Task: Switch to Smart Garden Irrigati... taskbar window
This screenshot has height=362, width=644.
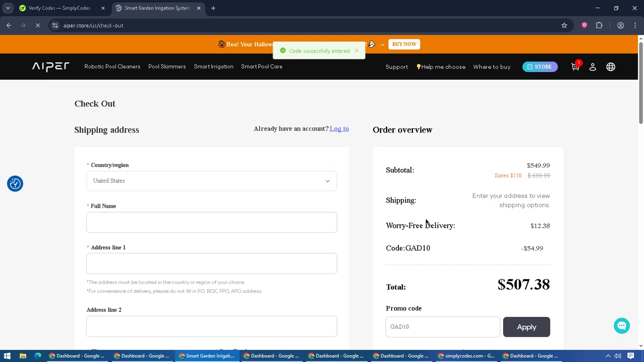Action: pos(207,356)
